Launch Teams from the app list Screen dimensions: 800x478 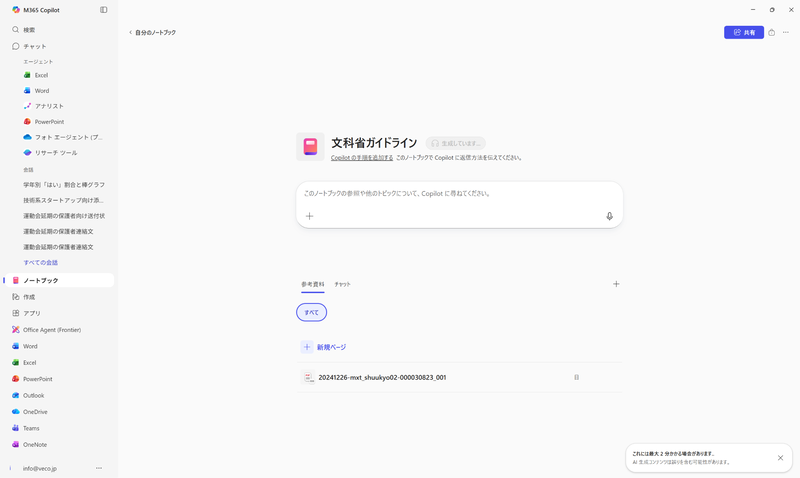(59, 428)
